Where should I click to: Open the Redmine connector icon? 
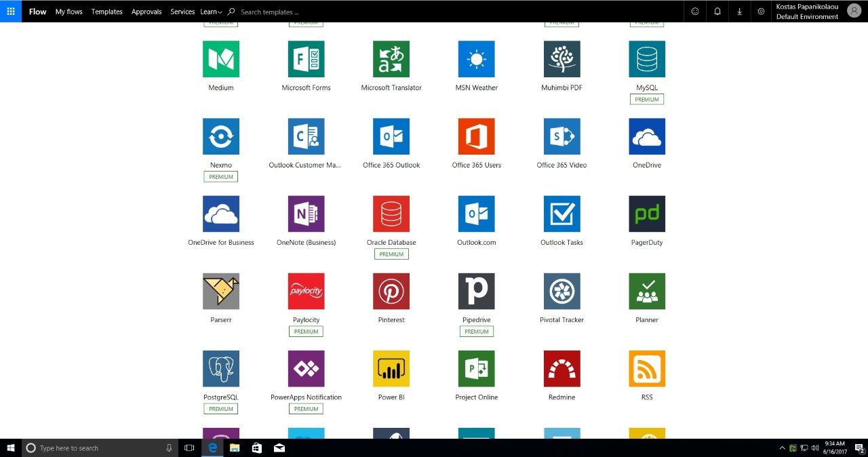(x=562, y=368)
